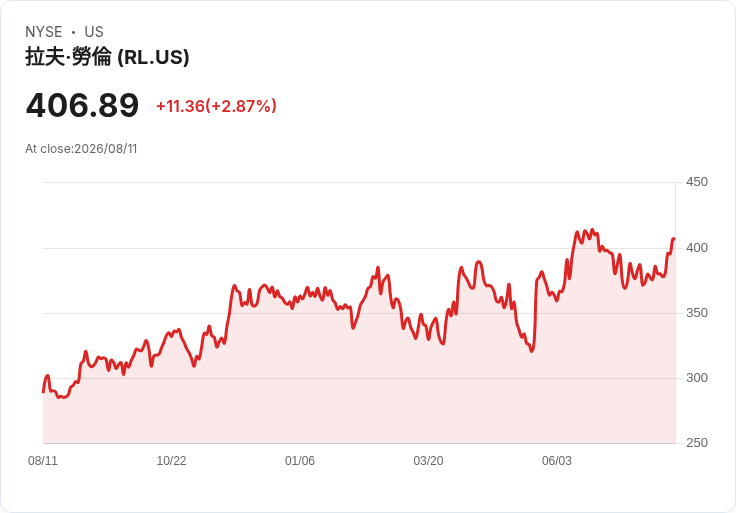Click the 350 price axis label
The height and width of the screenshot is (513, 736).
tap(697, 313)
